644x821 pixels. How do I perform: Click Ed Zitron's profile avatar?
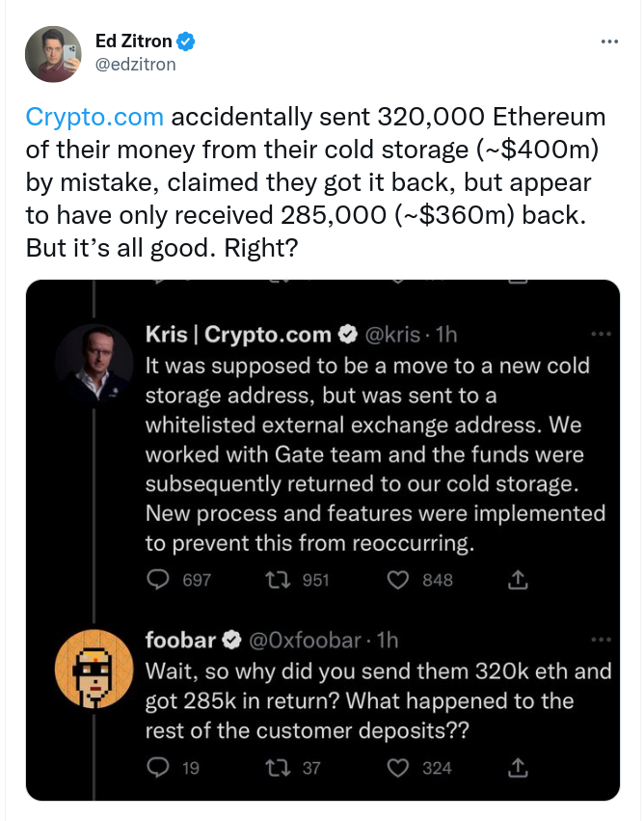pyautogui.click(x=52, y=55)
